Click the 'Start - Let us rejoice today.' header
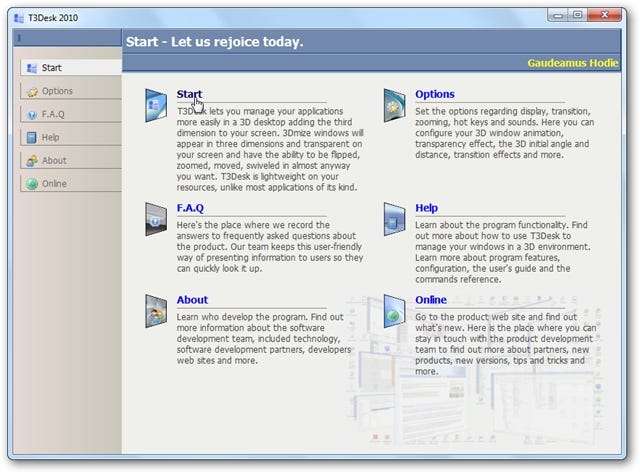640x473 pixels. [214, 42]
